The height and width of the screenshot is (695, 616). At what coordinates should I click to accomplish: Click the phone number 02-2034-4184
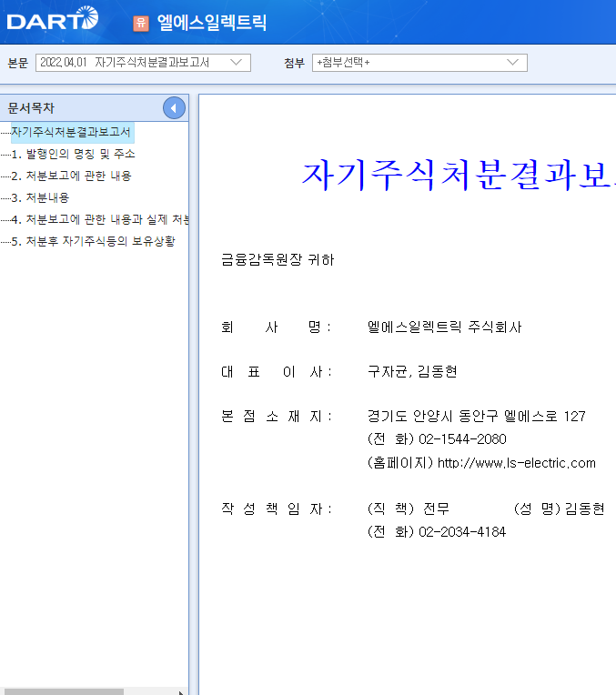coord(462,532)
